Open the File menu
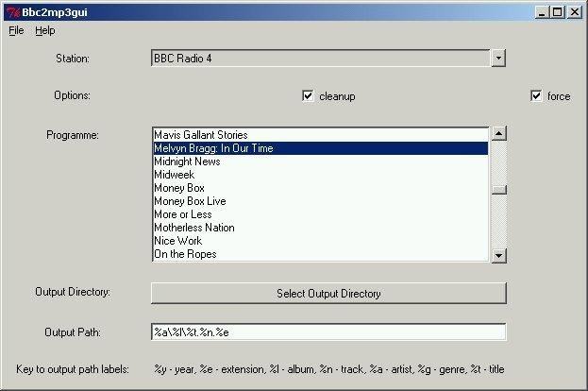 pos(16,30)
